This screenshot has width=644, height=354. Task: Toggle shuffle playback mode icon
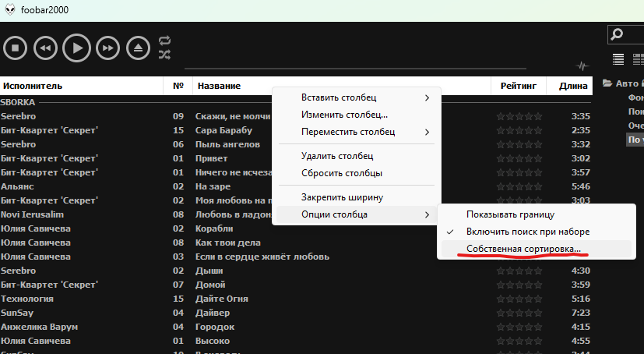pyautogui.click(x=164, y=55)
